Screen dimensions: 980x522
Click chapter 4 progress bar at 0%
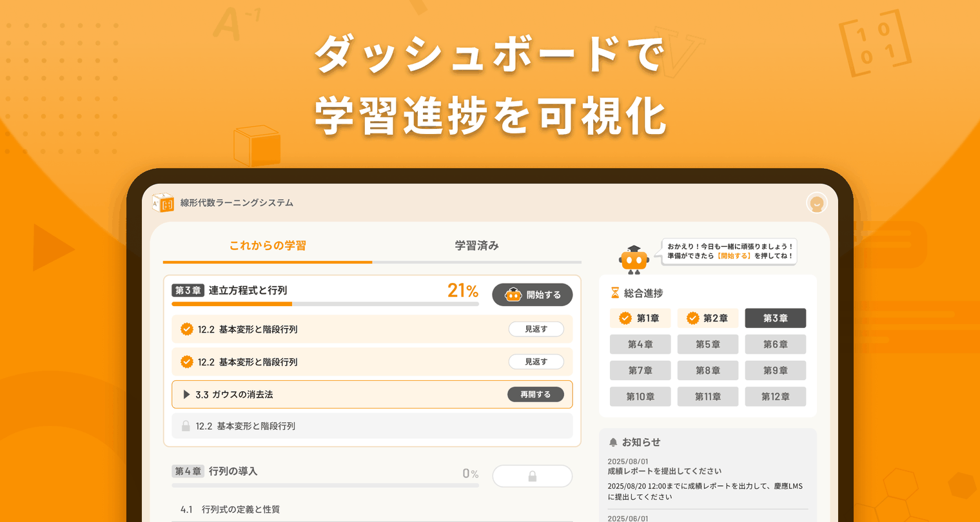(325, 485)
